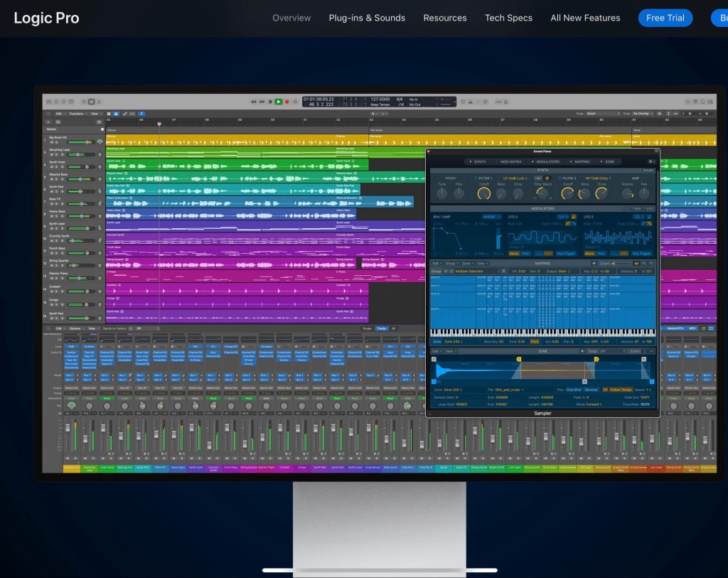The height and width of the screenshot is (578, 728).
Task: Click the red Record button
Action: coord(287,102)
